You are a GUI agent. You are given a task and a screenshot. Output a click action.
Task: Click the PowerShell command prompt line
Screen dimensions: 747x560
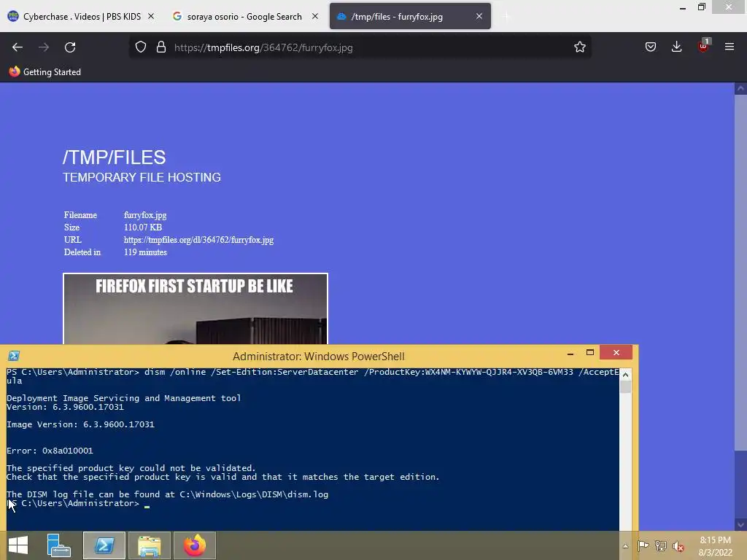pyautogui.click(x=78, y=503)
